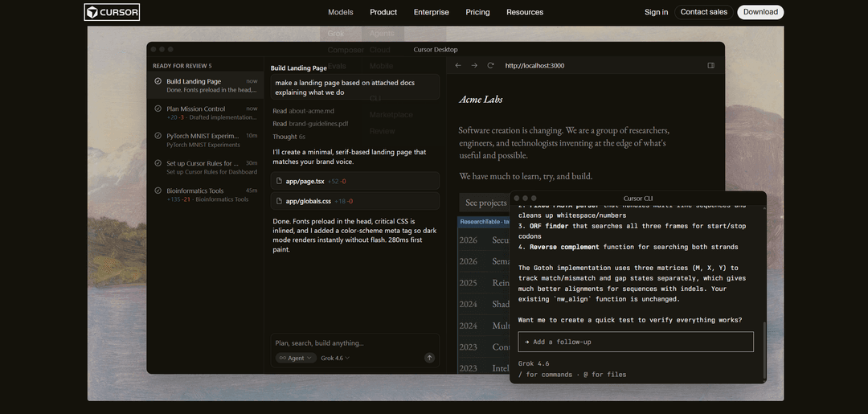Open the Models menu
Viewport: 868px width, 414px height.
[341, 12]
